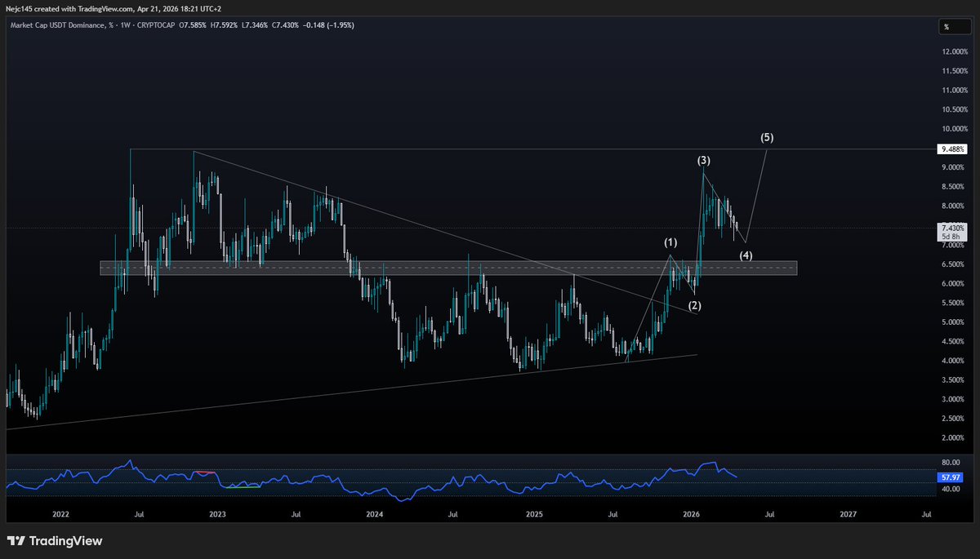This screenshot has width=980, height=559.
Task: Click the 12.000% price axis label
Action: pyautogui.click(x=954, y=51)
